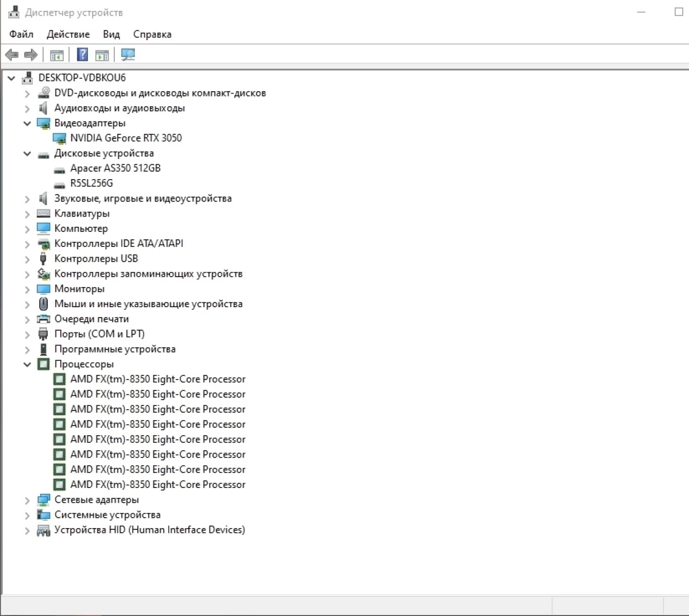
Task: Click the Очереди печати printer icon
Action: pyautogui.click(x=44, y=319)
